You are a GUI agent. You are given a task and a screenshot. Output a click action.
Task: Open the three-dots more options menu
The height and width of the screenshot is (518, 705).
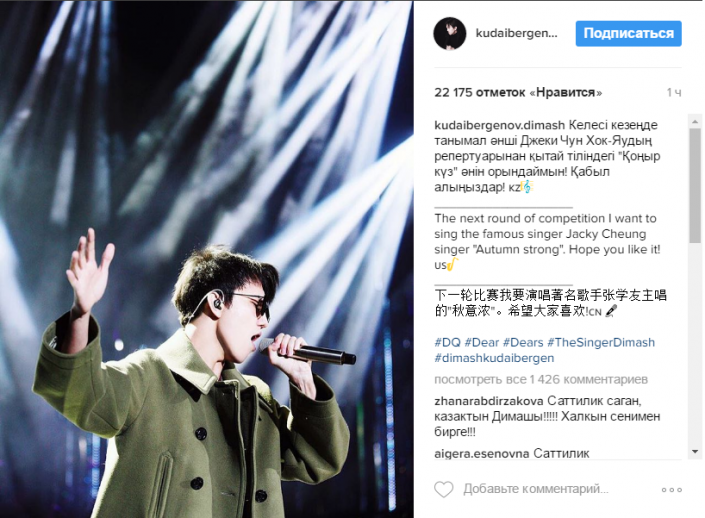tap(671, 490)
